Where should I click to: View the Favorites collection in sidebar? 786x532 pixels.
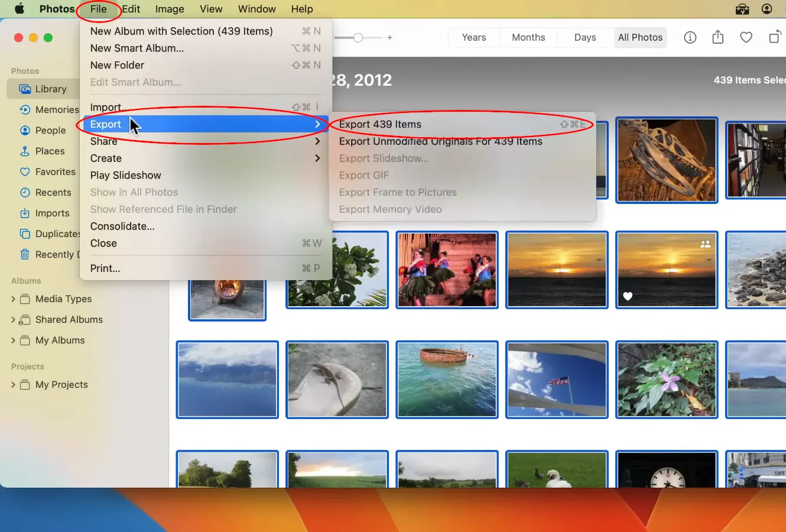(53, 171)
